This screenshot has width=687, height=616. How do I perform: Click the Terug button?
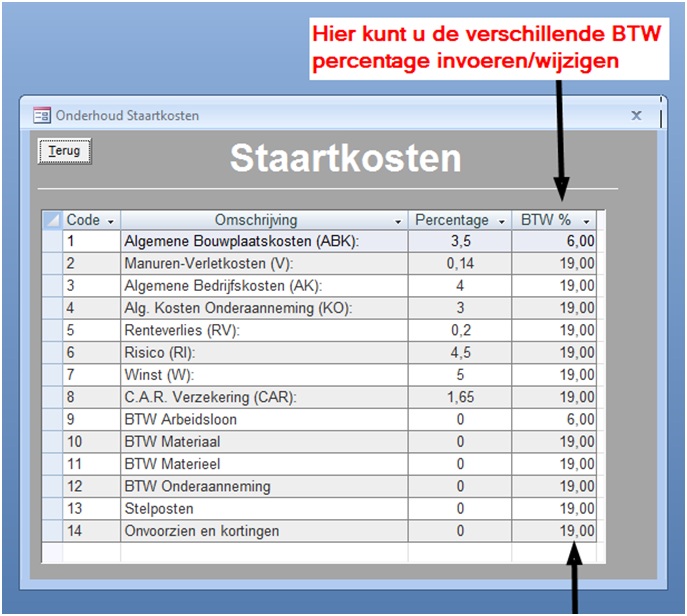pos(65,151)
